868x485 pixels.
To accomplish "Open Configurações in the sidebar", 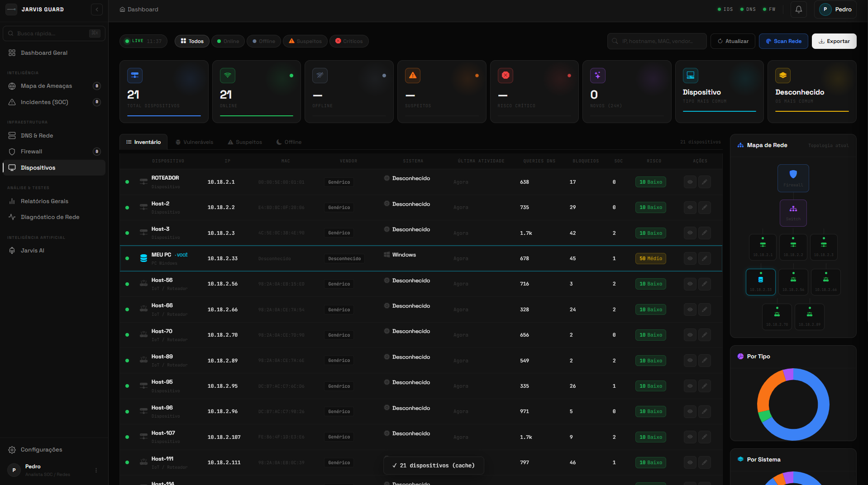I will [x=41, y=450].
